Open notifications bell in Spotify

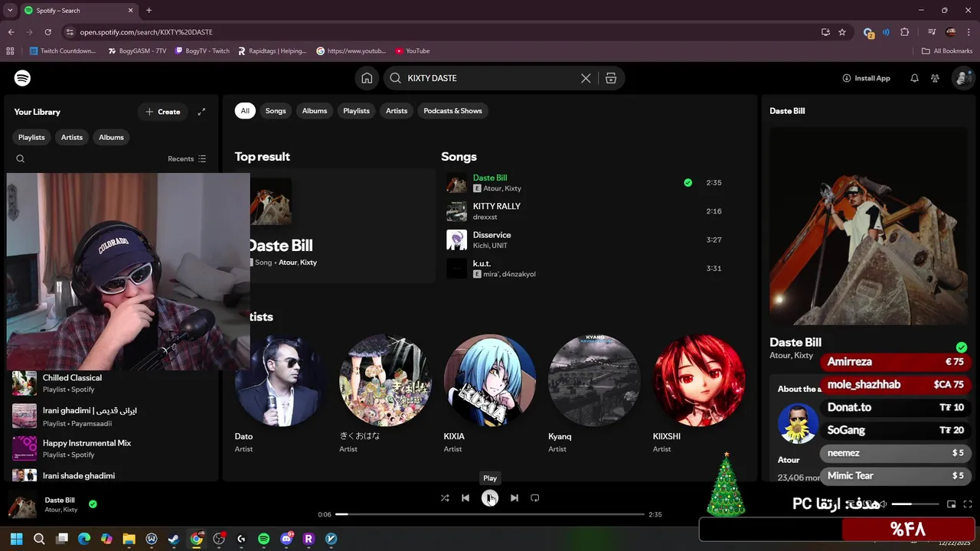point(914,78)
